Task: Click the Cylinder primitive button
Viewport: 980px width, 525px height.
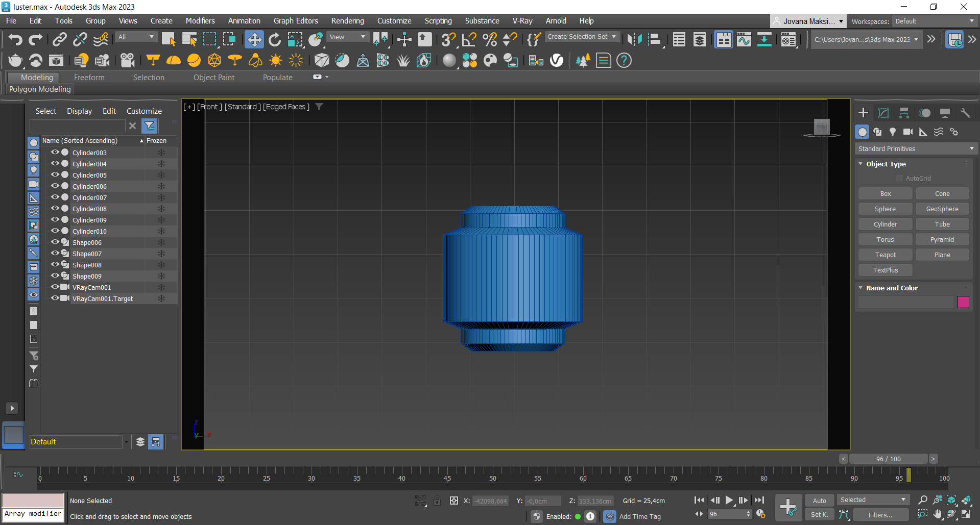Action: click(x=886, y=224)
